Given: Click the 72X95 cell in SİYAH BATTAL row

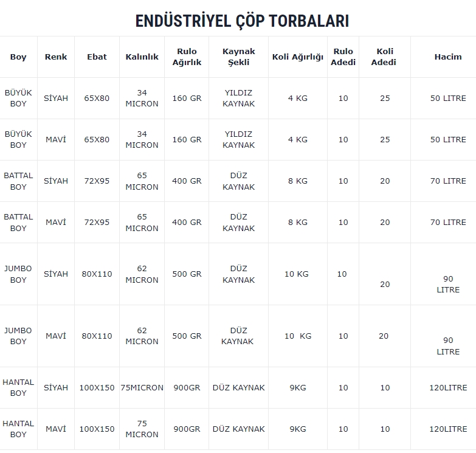Looking at the screenshot, I should click(97, 181).
